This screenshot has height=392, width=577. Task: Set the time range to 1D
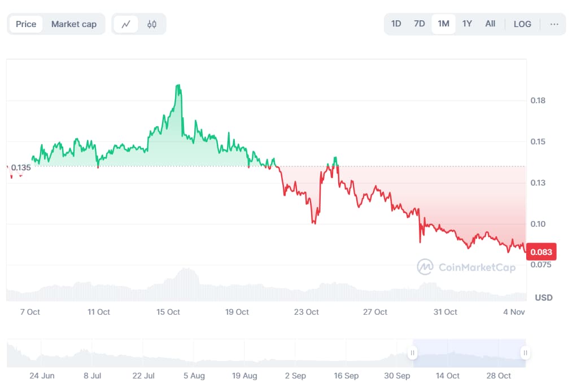pyautogui.click(x=396, y=24)
